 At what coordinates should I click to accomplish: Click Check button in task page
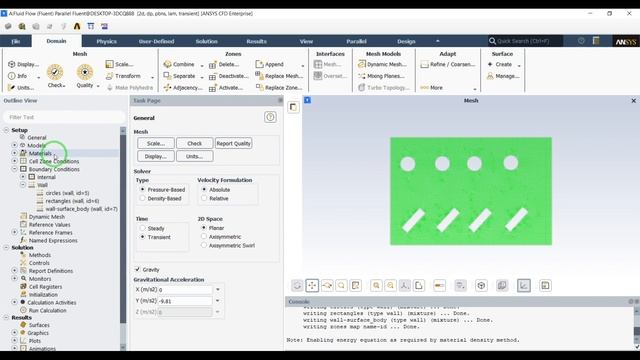coord(195,143)
